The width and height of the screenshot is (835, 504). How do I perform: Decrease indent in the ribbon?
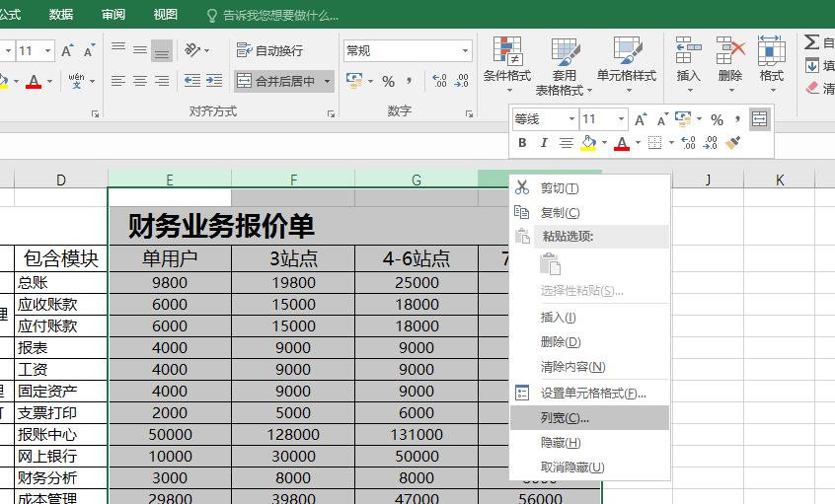coord(192,81)
